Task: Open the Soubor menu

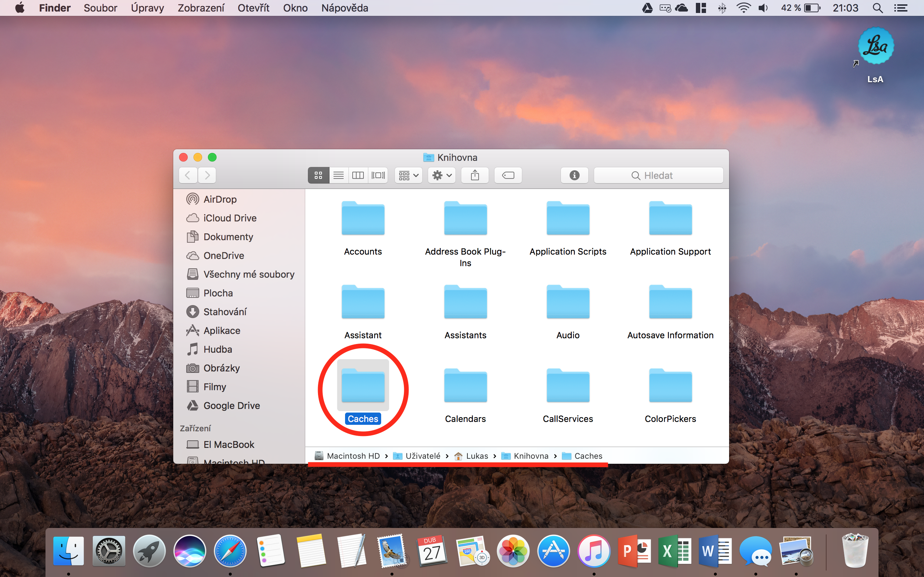Action: 100,8
